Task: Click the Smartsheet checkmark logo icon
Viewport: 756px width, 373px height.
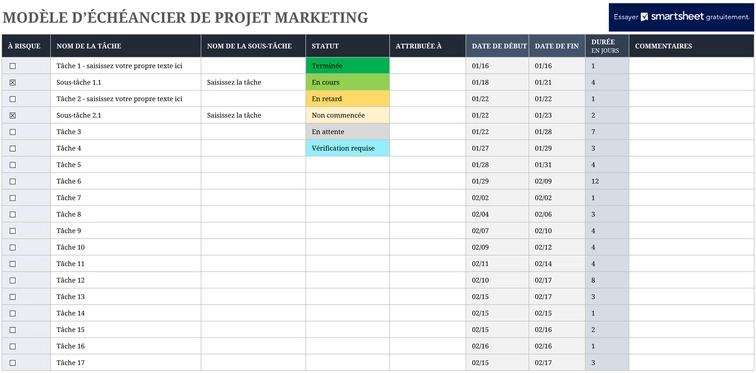Action: pos(645,17)
